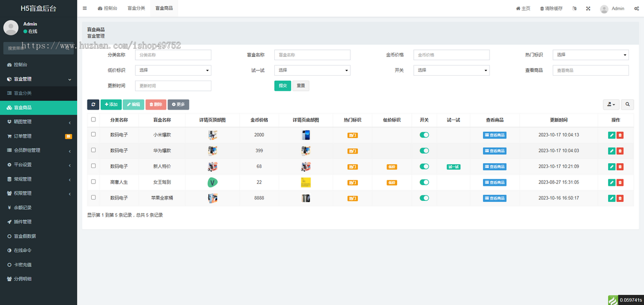Open the export dropdown icon
Image resolution: width=644 pixels, height=305 pixels.
pos(611,105)
